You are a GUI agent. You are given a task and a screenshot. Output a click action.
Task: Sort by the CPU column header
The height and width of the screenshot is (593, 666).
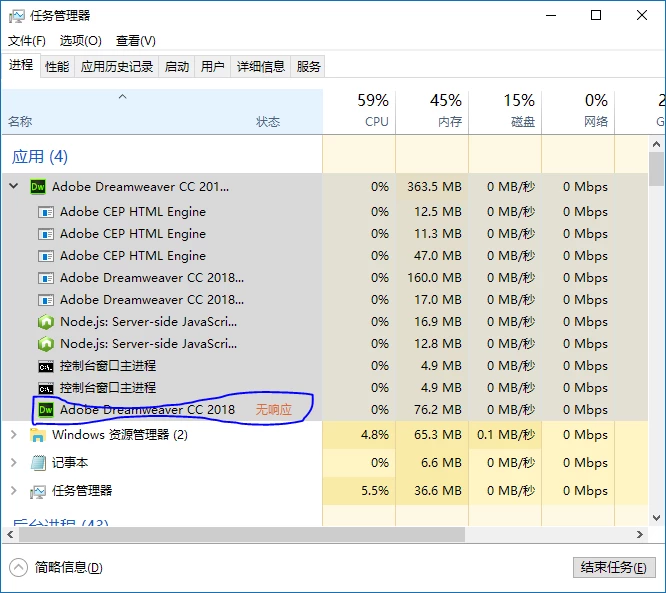[359, 111]
